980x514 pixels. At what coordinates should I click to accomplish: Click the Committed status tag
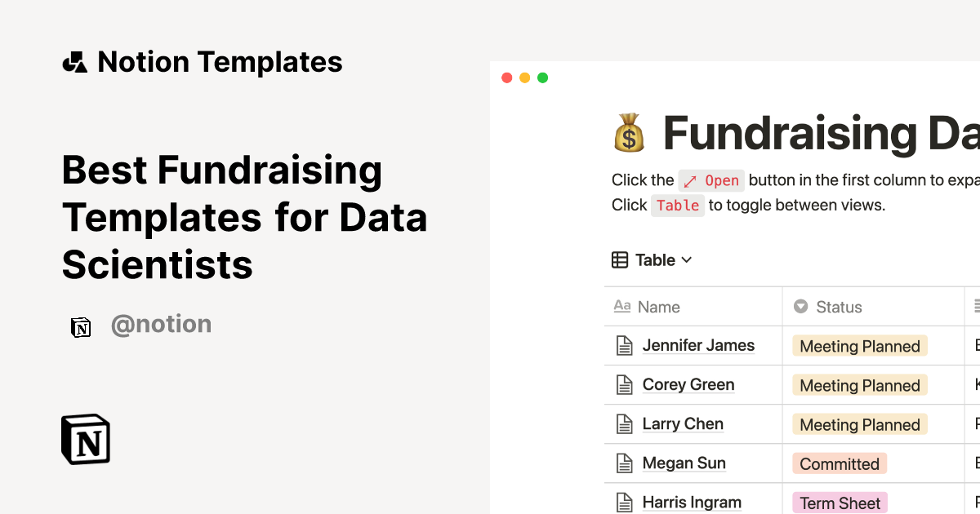[840, 463]
